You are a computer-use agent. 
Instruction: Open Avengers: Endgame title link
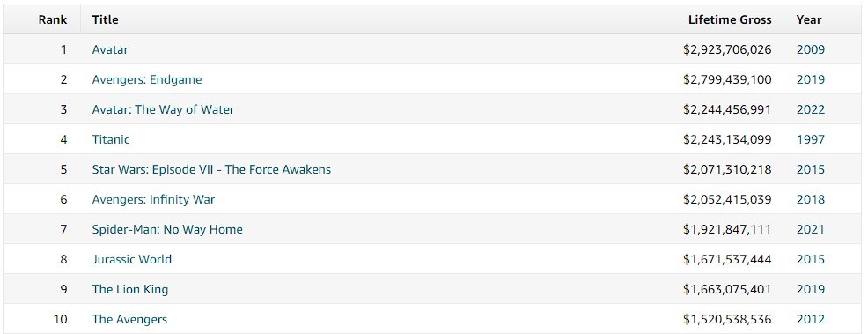147,79
